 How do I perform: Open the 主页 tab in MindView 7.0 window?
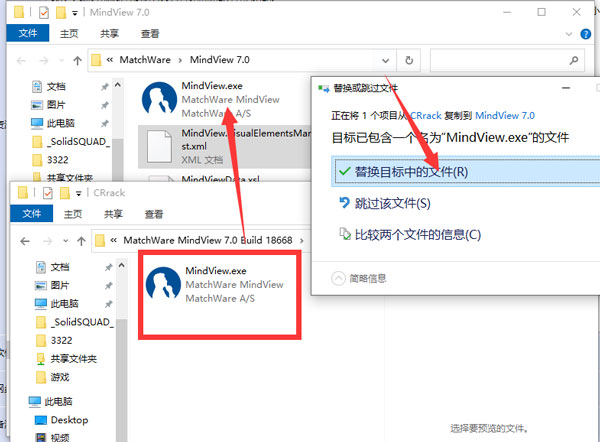[x=69, y=34]
